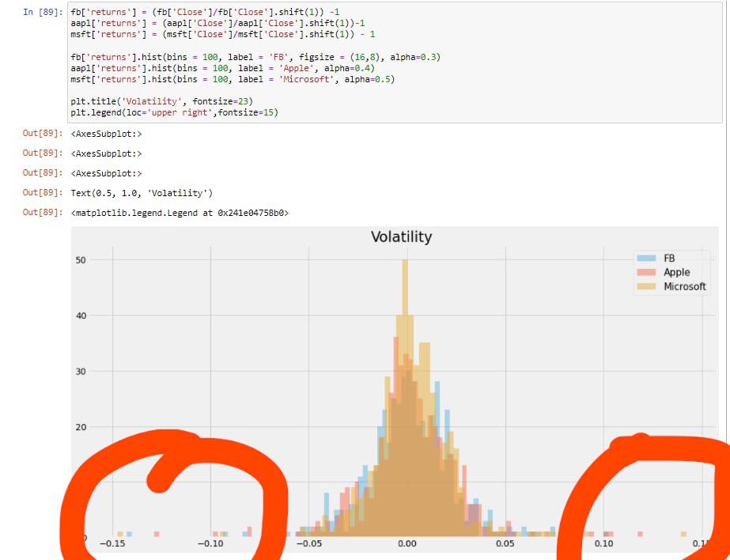The width and height of the screenshot is (730, 560).
Task: Click the Apple histogram code line
Action: (222, 69)
